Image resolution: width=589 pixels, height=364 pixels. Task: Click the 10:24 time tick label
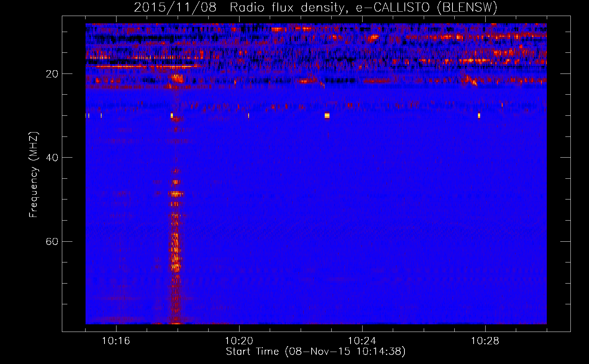[x=362, y=341]
